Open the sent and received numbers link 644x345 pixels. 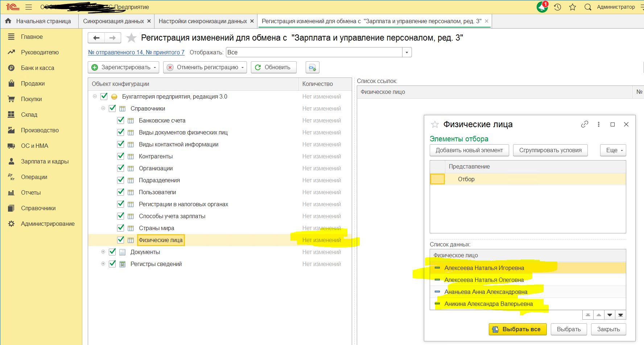[136, 53]
